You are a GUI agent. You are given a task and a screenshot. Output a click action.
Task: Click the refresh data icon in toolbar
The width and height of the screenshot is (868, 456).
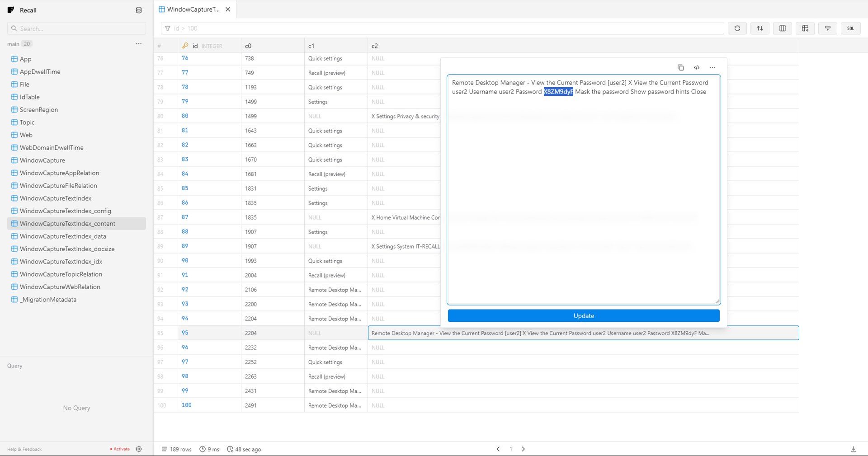[737, 28]
